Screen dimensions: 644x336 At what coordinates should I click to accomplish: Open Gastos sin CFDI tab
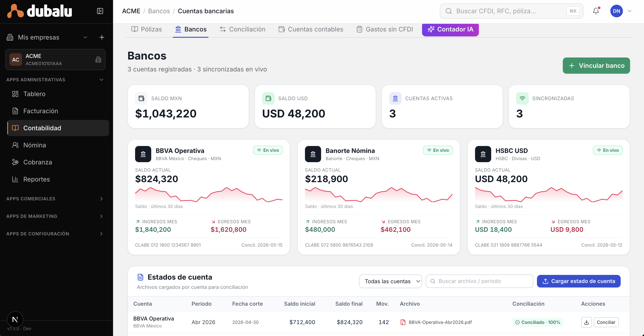pos(385,29)
